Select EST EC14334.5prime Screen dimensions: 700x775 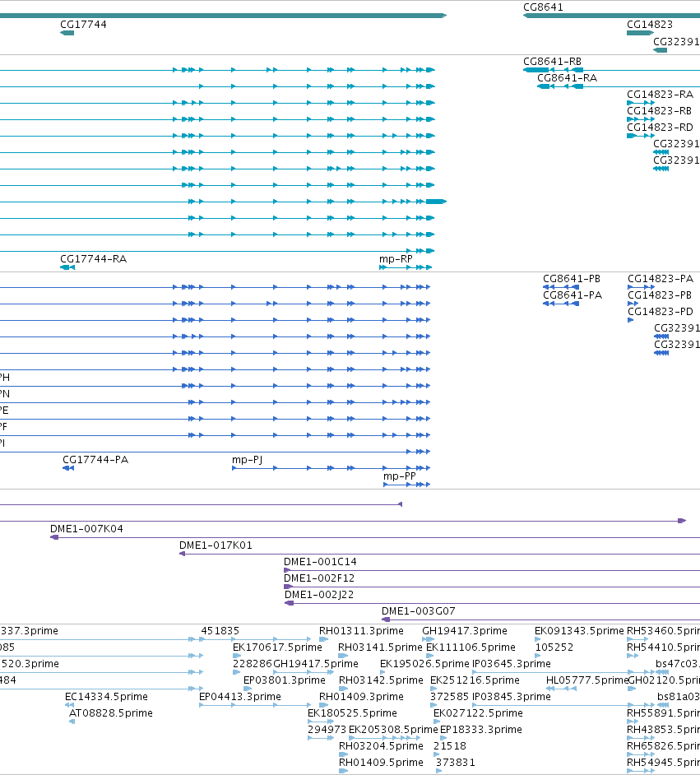(x=106, y=696)
